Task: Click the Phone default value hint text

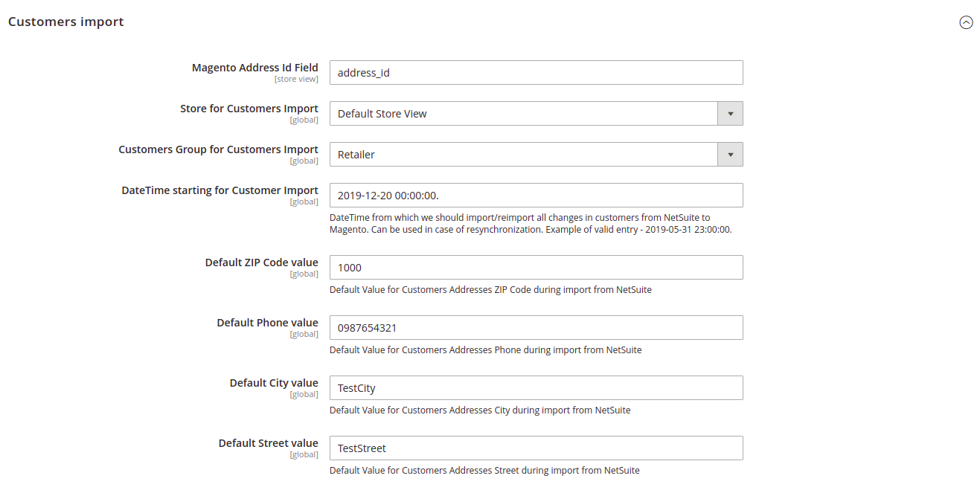Action: tap(485, 350)
